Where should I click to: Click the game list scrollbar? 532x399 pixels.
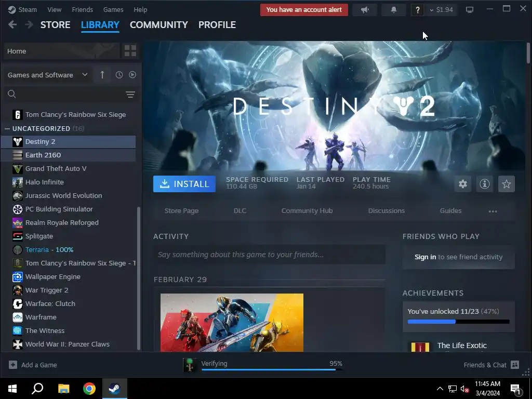coord(138,278)
